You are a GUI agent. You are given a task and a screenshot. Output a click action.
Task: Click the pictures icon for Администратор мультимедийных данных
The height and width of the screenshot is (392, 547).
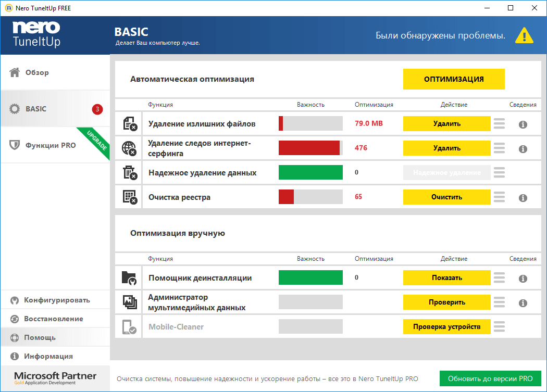pyautogui.click(x=130, y=302)
